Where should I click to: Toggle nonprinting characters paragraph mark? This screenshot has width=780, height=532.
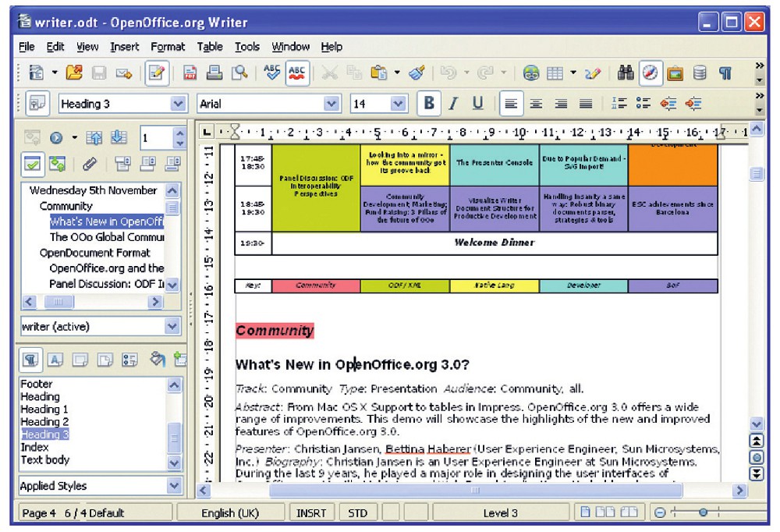click(725, 73)
